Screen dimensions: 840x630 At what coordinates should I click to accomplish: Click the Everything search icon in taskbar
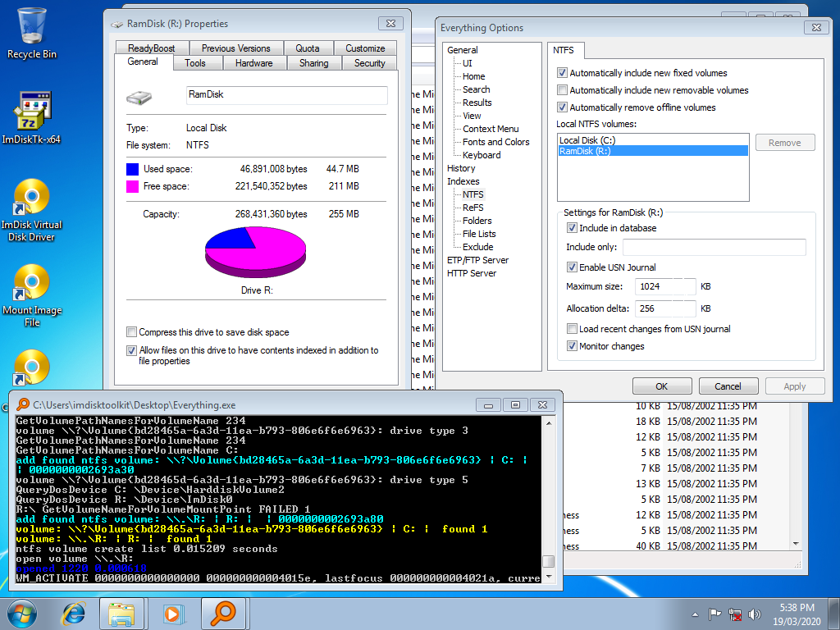click(x=223, y=614)
